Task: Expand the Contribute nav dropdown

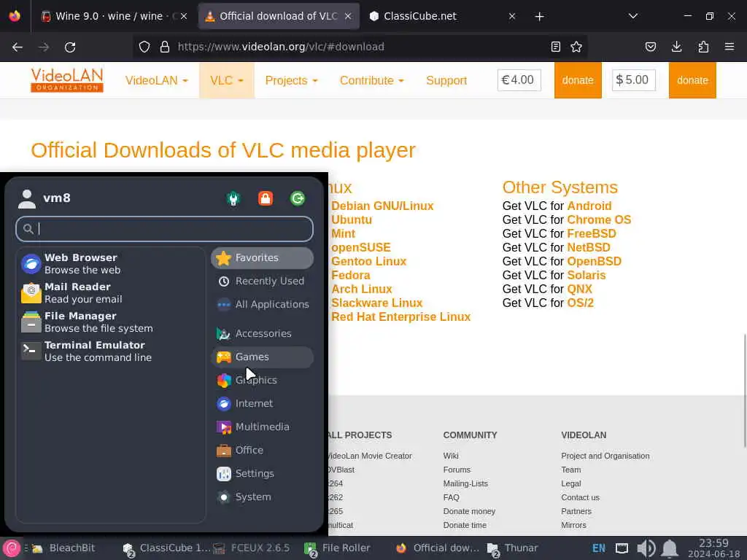Action: click(x=371, y=80)
